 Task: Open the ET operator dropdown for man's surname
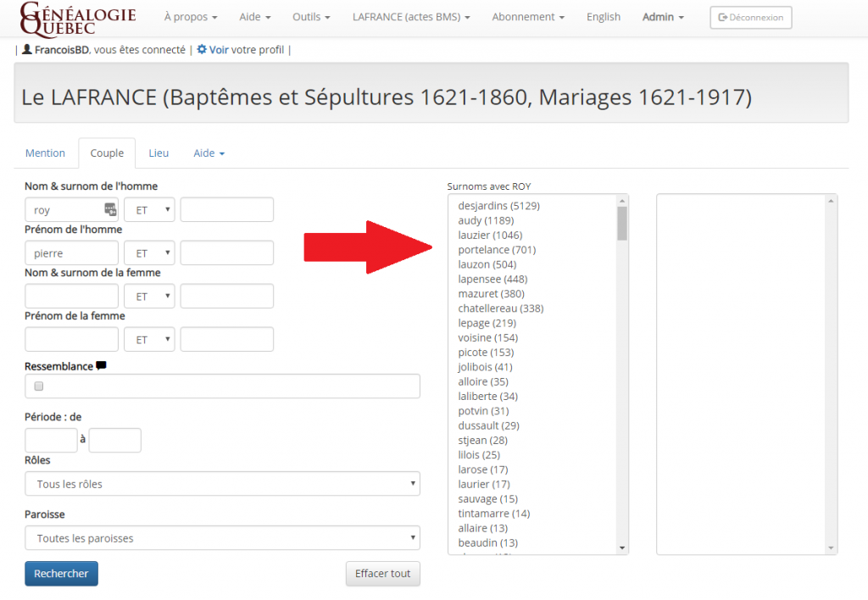[149, 210]
